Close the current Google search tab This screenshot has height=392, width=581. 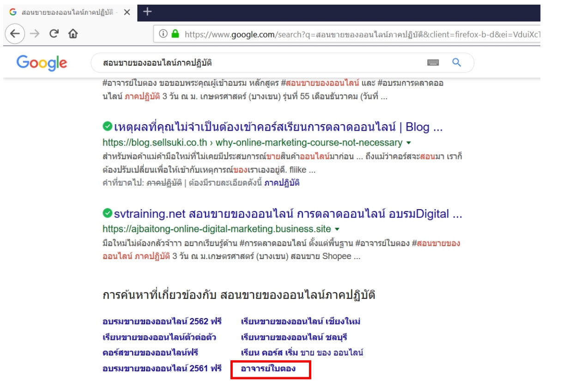pos(127,12)
